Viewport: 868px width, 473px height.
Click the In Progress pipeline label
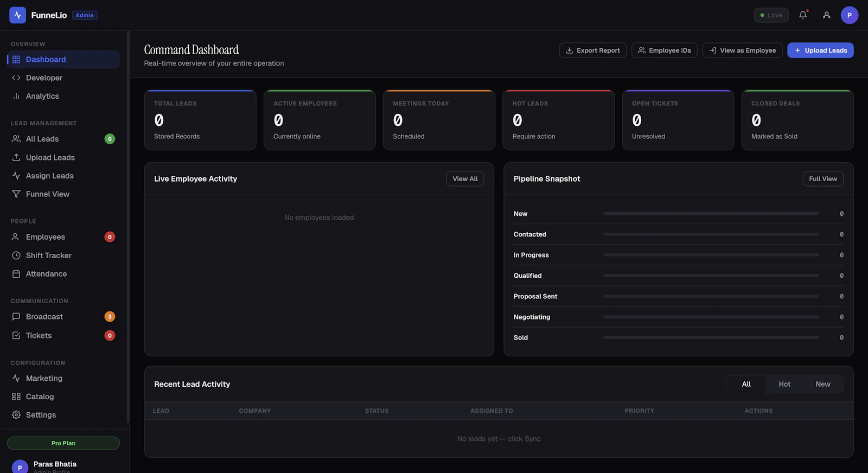[x=531, y=255]
